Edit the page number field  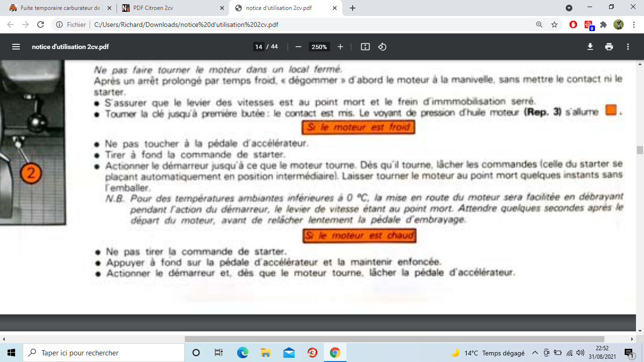[x=258, y=47]
